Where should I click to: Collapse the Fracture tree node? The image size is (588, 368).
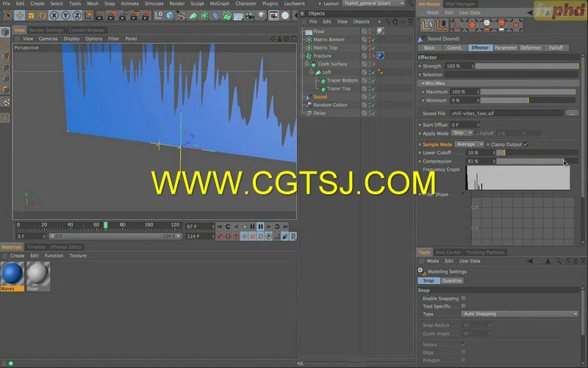click(x=303, y=56)
